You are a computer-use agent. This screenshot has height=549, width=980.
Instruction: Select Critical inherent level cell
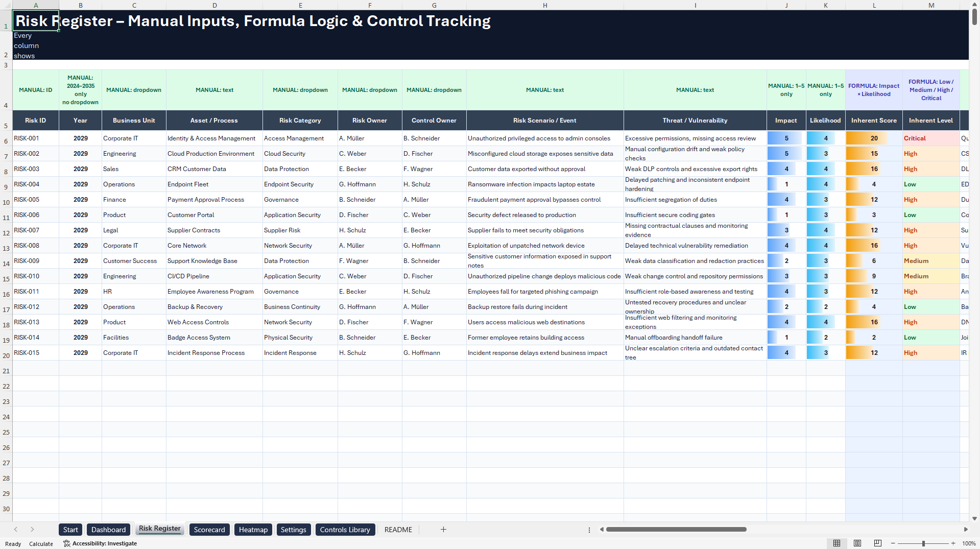point(931,138)
